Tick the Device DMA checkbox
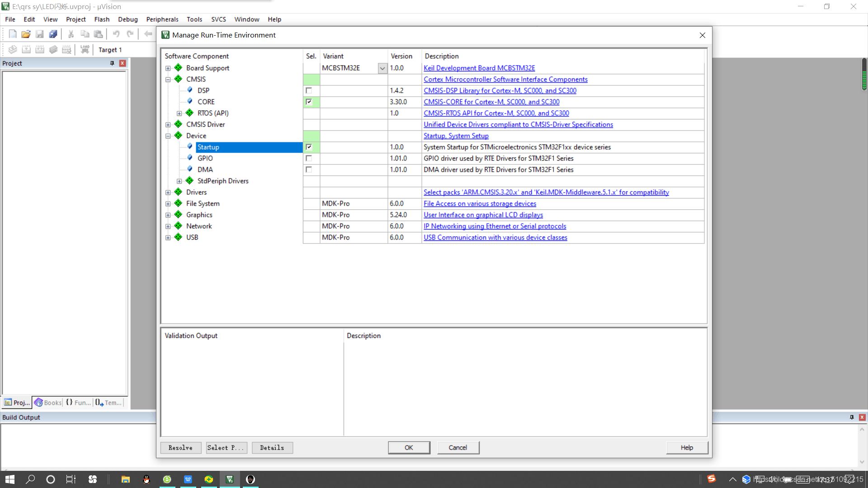Screen dimensions: 868x488 [x=309, y=169]
